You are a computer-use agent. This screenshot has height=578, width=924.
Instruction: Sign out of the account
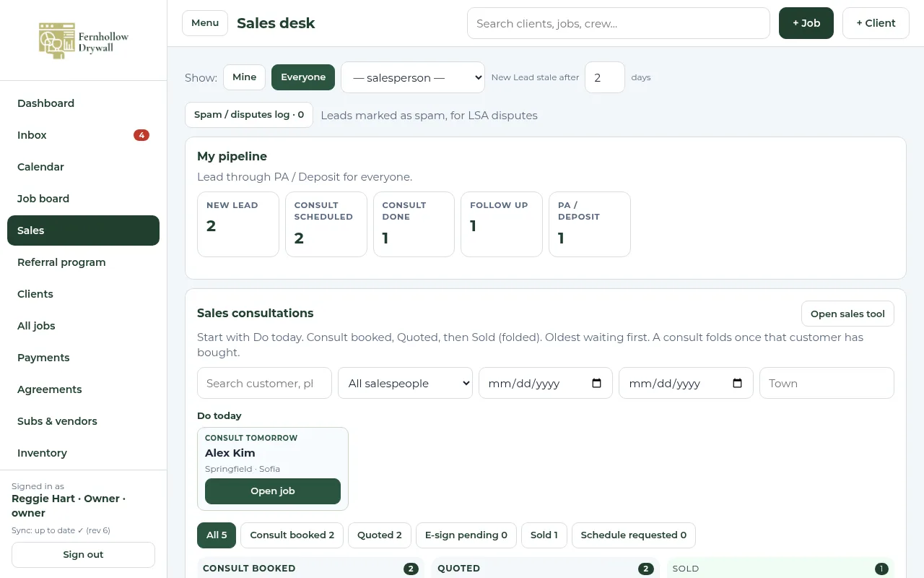[83, 555]
